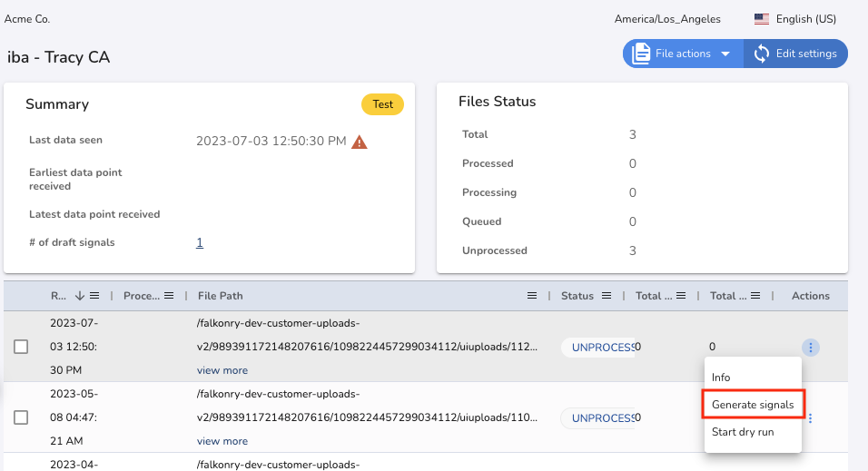868x471 pixels.
Task: Open the File actions dropdown button
Action: (x=683, y=54)
